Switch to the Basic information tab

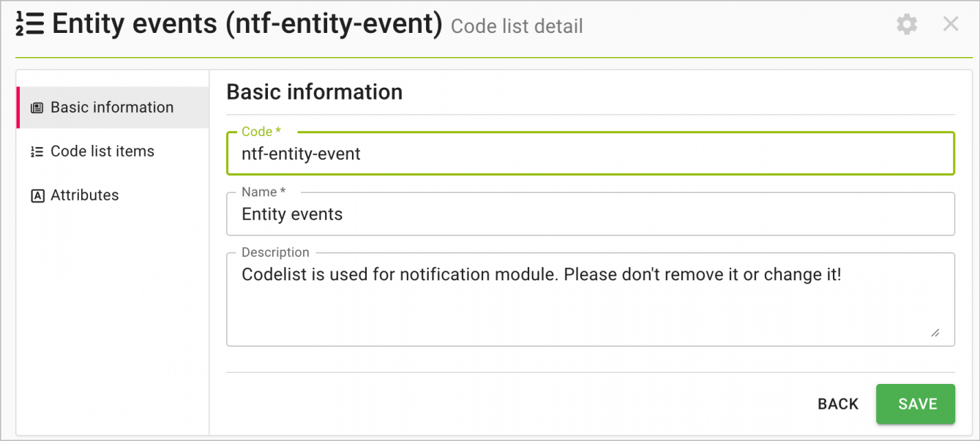click(113, 108)
